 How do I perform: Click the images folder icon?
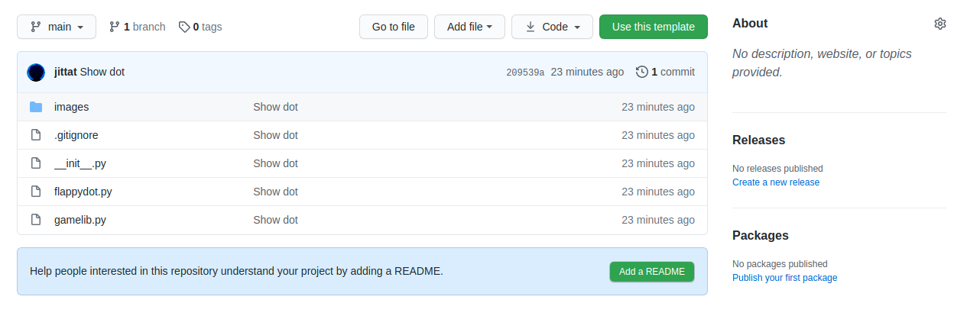click(x=35, y=107)
